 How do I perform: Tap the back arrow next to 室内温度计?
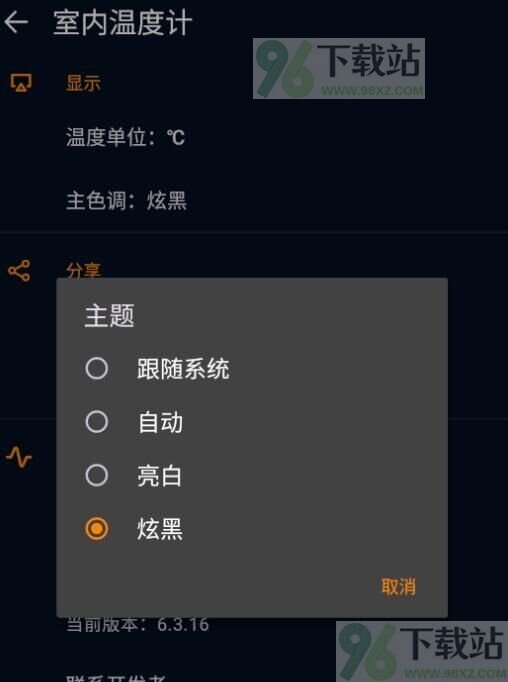(x=16, y=22)
